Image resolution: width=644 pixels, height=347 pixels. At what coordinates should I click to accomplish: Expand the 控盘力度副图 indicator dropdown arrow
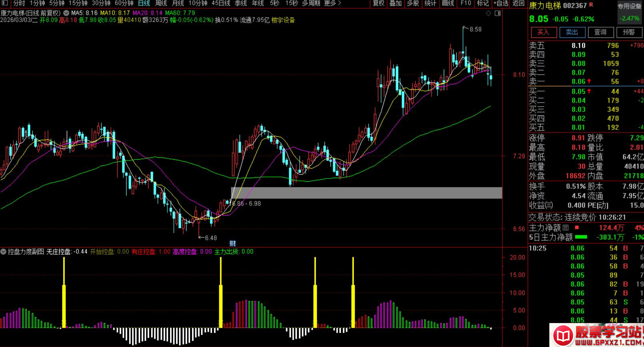[4, 252]
